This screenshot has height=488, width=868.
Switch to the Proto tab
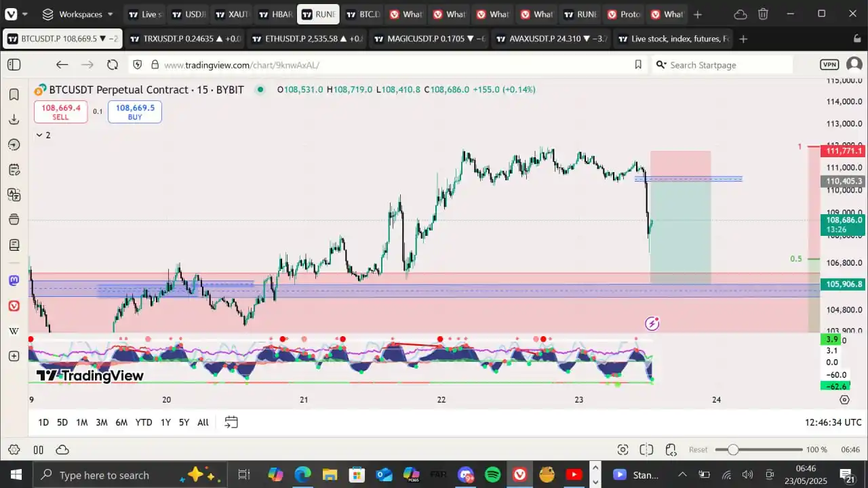pyautogui.click(x=623, y=14)
